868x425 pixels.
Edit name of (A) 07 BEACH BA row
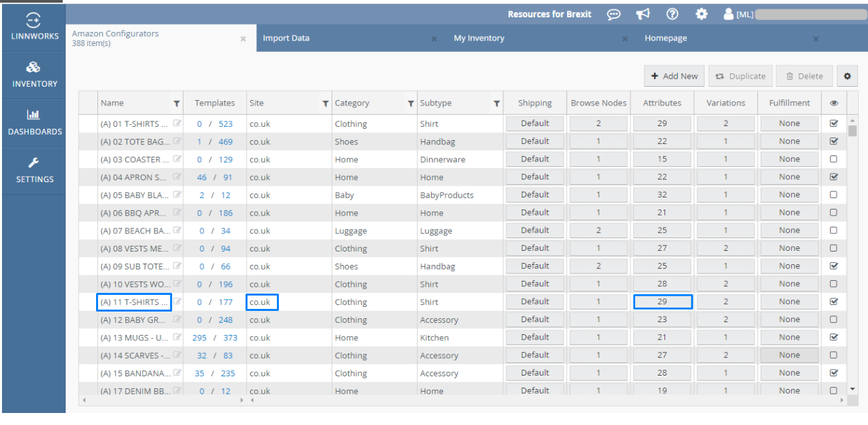(177, 231)
